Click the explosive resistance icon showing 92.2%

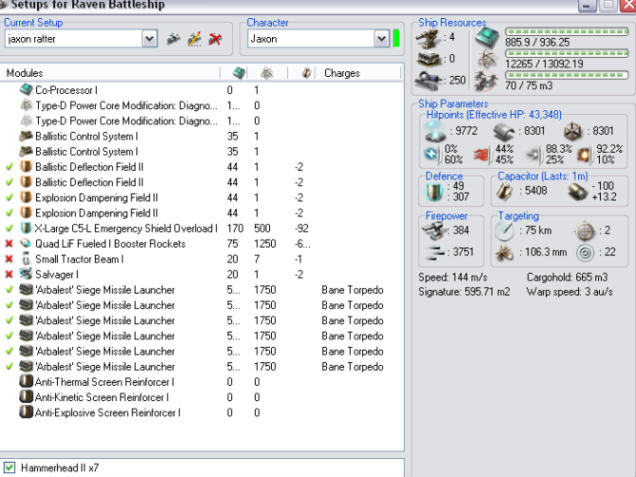[585, 155]
